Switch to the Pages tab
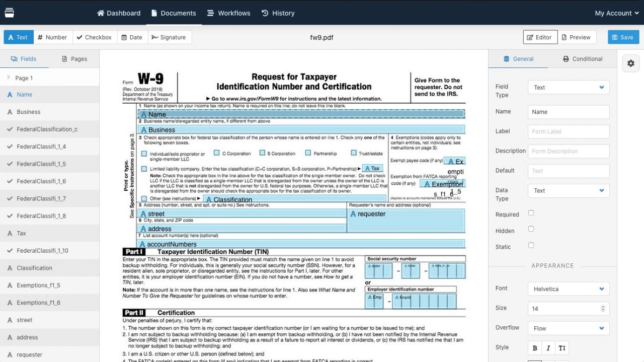Screen dimensions: 644x362 point(74,59)
